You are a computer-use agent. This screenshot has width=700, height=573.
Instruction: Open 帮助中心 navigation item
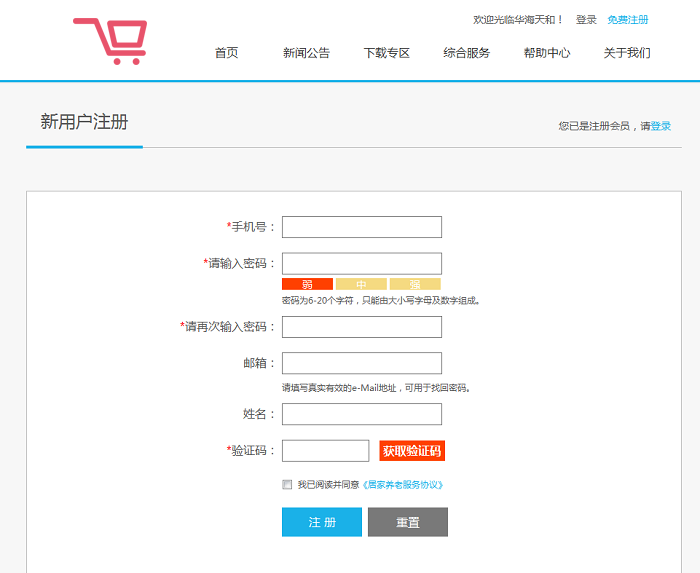[x=547, y=53]
